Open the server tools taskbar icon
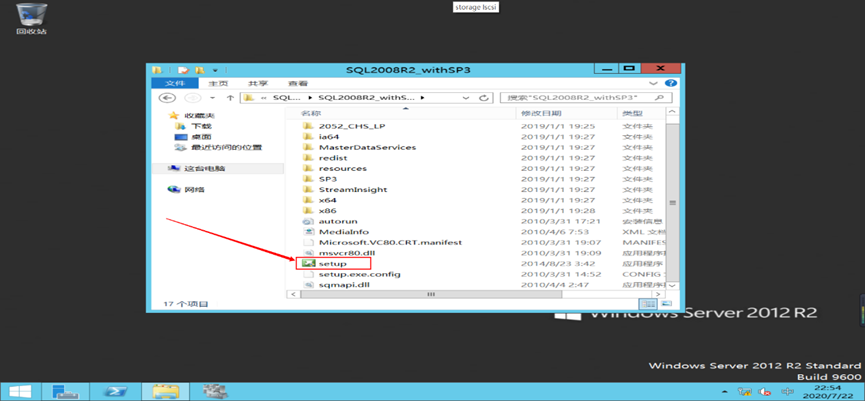This screenshot has width=865, height=401. tap(216, 392)
